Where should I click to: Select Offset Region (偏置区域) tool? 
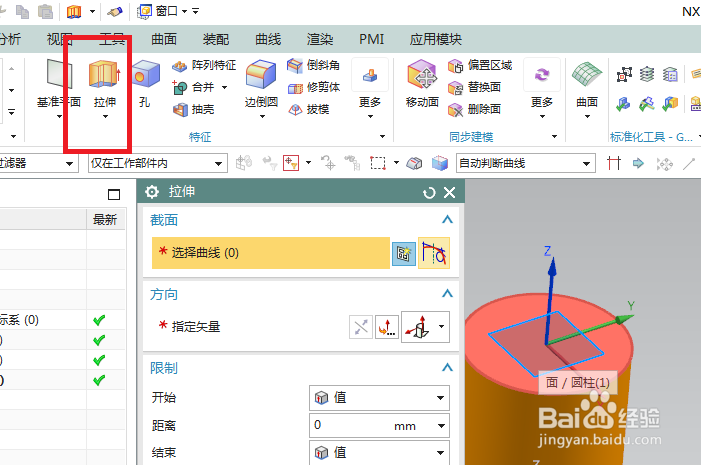pos(480,65)
